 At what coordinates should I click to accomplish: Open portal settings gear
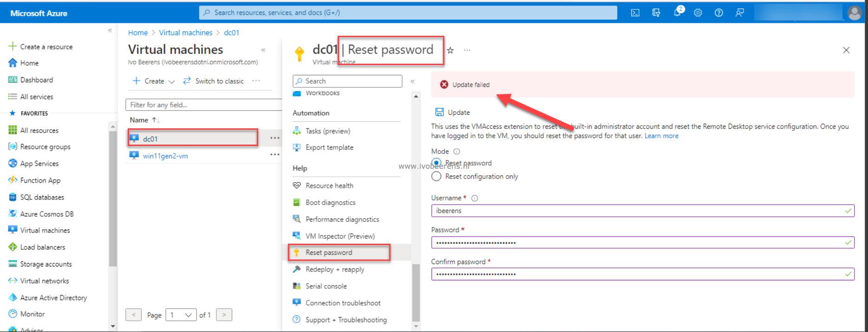[x=698, y=13]
